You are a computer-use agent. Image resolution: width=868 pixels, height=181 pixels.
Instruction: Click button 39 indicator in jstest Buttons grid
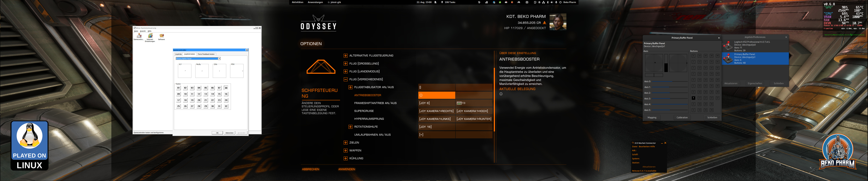pyautogui.click(x=712, y=110)
